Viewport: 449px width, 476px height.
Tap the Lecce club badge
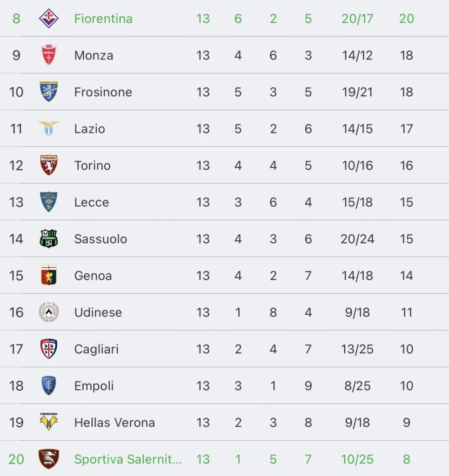coord(48,202)
